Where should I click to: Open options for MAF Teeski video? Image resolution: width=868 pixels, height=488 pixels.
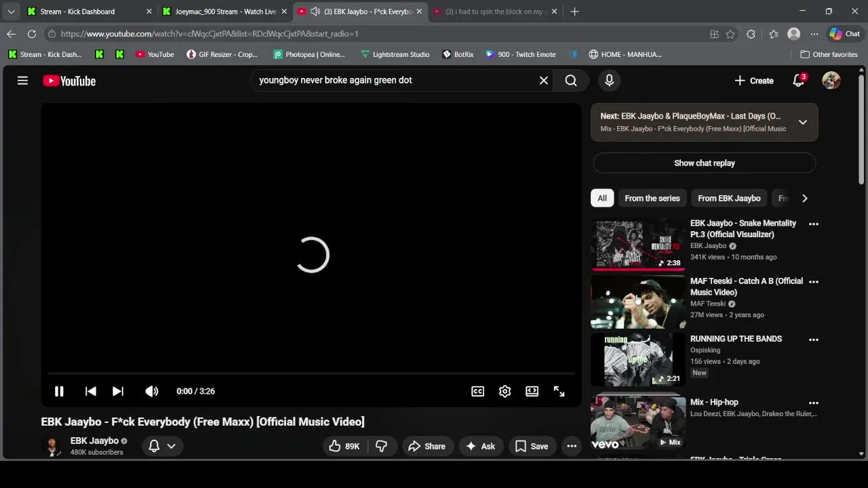coord(814,281)
